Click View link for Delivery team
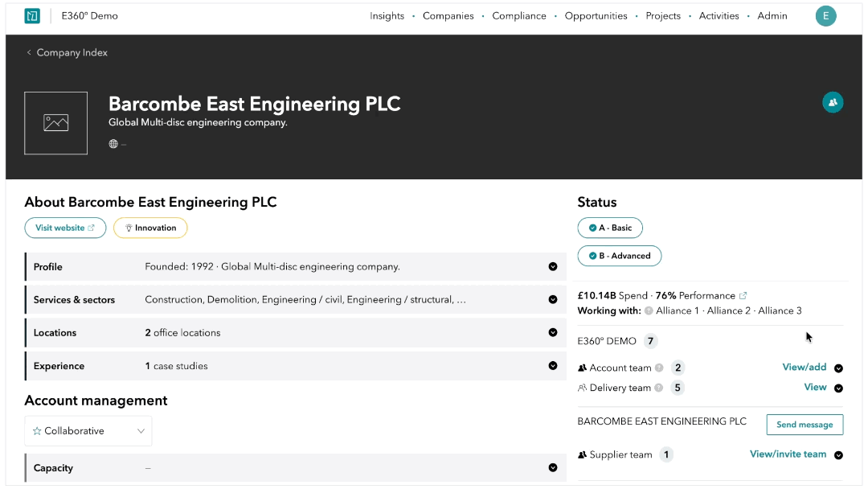Screen dimensions: 868x489 [815, 387]
